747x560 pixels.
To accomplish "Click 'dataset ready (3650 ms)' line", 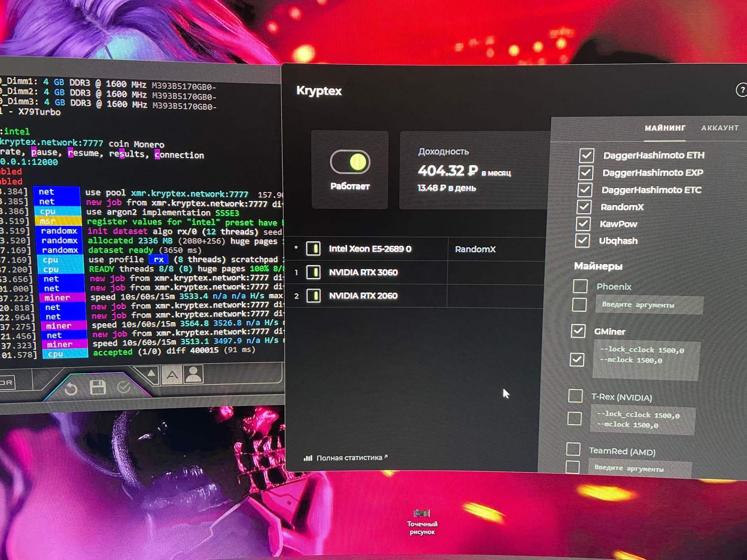I will tap(145, 250).
